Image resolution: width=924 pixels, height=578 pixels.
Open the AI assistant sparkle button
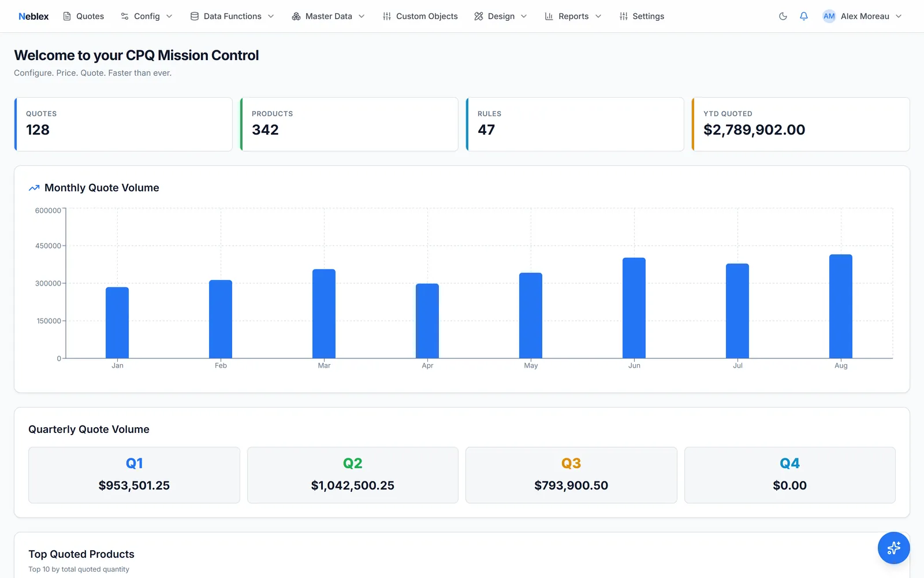tap(894, 548)
